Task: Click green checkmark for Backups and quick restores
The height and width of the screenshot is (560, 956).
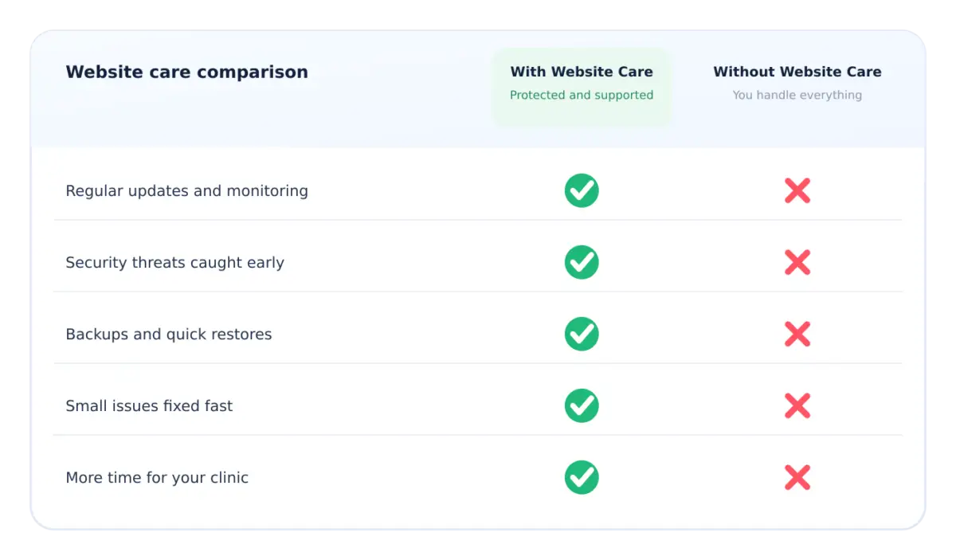Action: pyautogui.click(x=582, y=334)
